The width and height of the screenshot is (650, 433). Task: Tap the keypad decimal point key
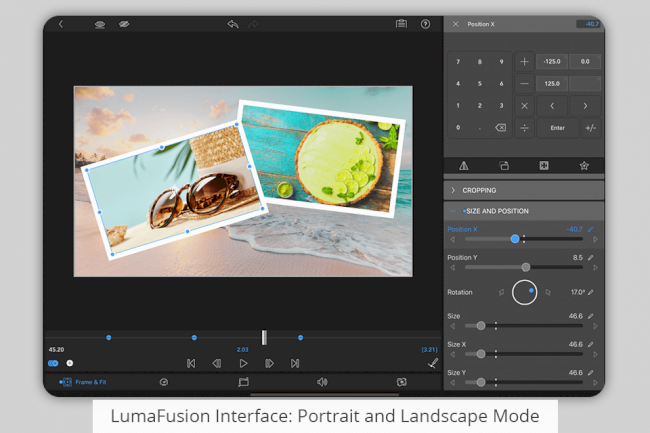(x=480, y=128)
